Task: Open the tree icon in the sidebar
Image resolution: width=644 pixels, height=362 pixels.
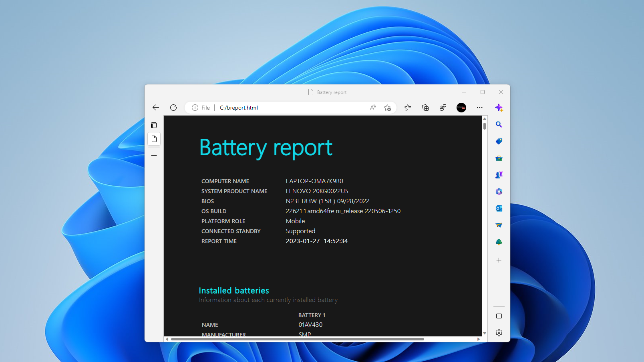Action: (x=499, y=242)
